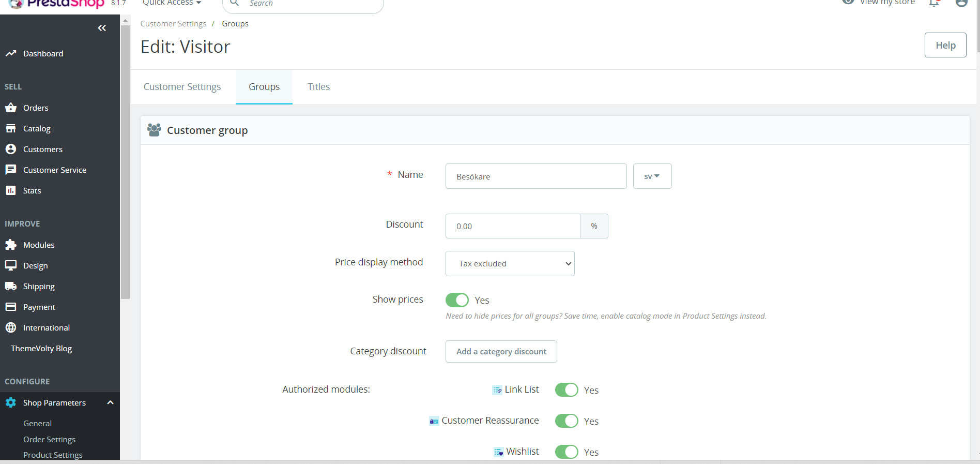Open the Customers person icon

pos(11,149)
